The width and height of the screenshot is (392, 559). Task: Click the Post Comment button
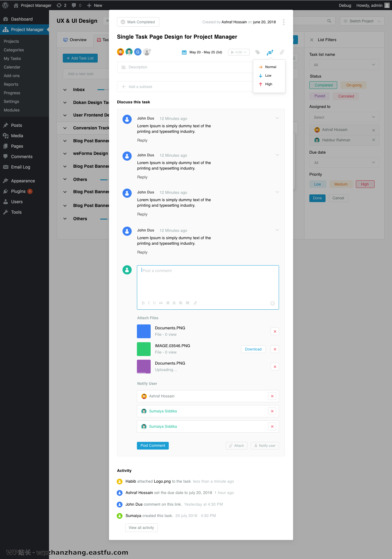pos(153,446)
